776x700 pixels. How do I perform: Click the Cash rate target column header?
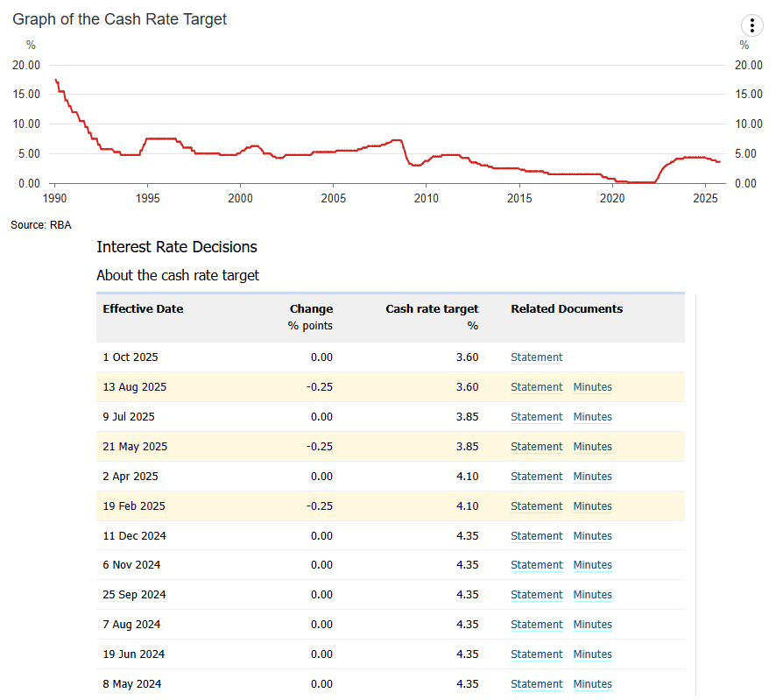432,309
